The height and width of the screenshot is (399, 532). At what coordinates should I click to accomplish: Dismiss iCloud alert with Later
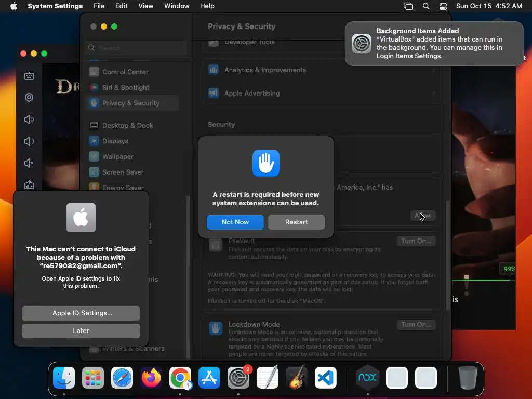tap(81, 331)
